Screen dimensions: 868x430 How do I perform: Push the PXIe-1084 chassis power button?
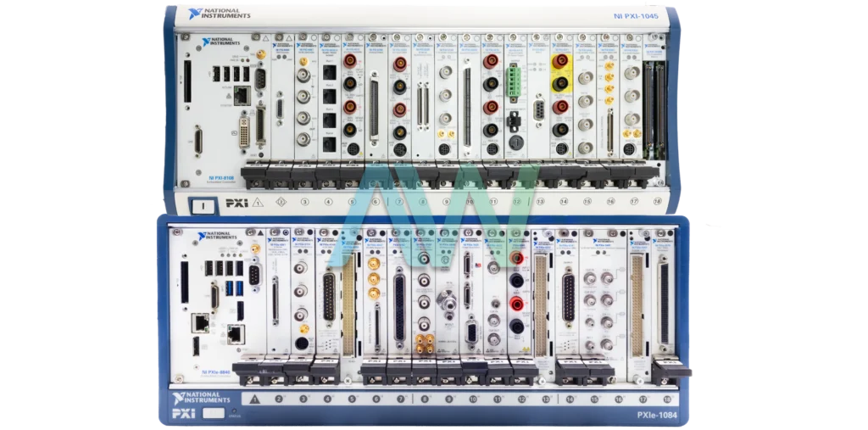214,413
